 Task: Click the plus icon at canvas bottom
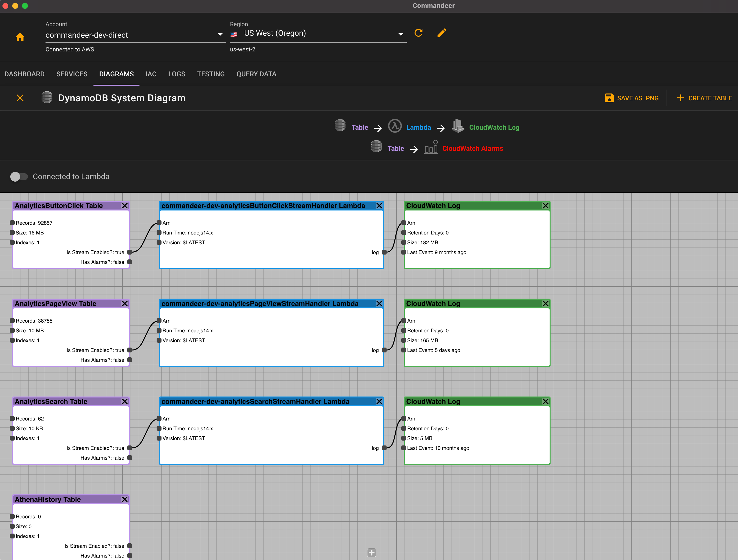(371, 552)
